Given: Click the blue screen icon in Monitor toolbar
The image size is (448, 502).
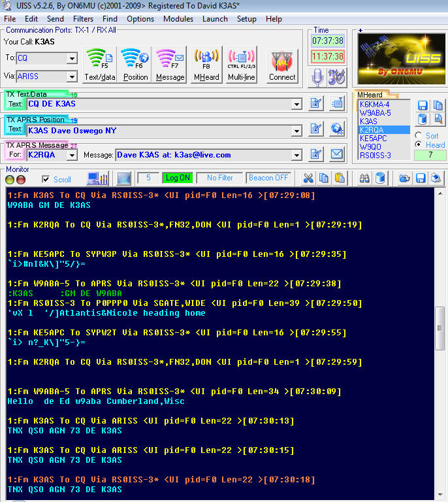Looking at the screenshot, I should (x=123, y=178).
